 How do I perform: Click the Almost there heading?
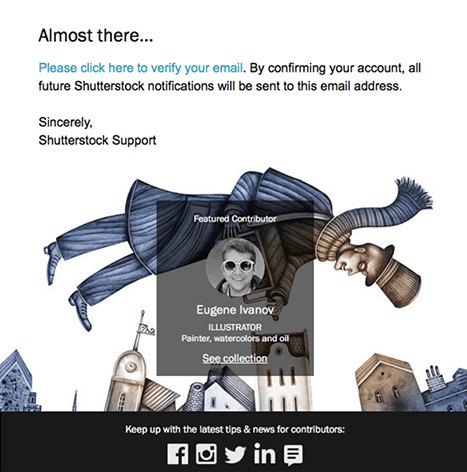(96, 35)
